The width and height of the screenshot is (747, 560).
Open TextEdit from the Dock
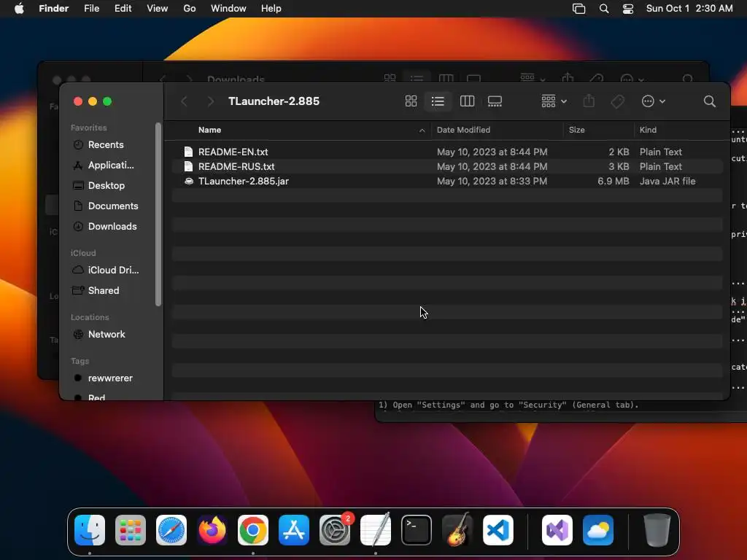(x=376, y=530)
